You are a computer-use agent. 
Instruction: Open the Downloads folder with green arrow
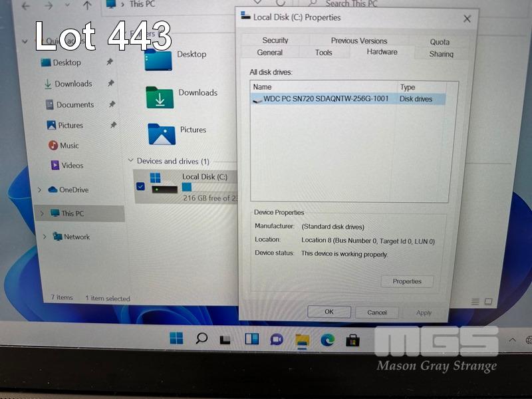(x=160, y=97)
